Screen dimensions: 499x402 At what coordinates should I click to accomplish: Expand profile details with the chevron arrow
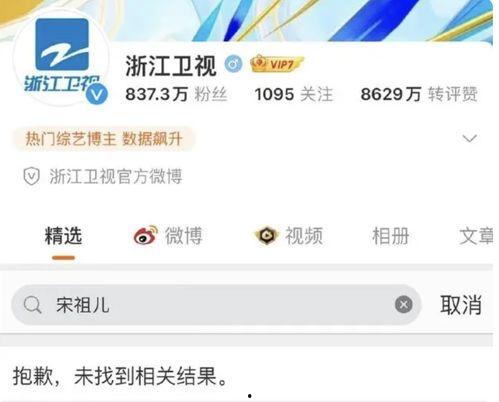pos(470,138)
